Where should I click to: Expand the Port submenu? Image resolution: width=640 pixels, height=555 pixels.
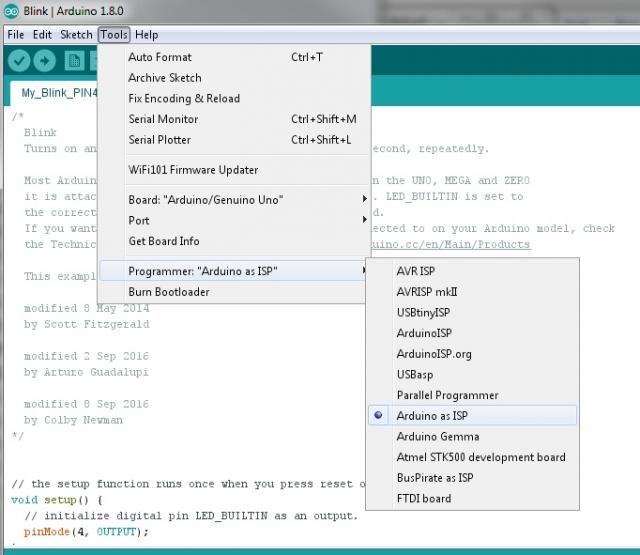point(235,221)
